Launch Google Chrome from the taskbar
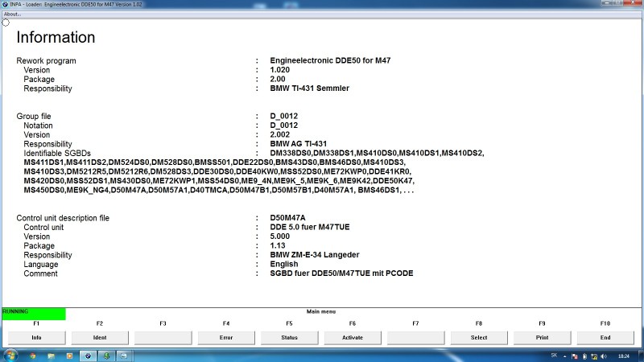The width and height of the screenshot is (644, 362). tap(32, 356)
